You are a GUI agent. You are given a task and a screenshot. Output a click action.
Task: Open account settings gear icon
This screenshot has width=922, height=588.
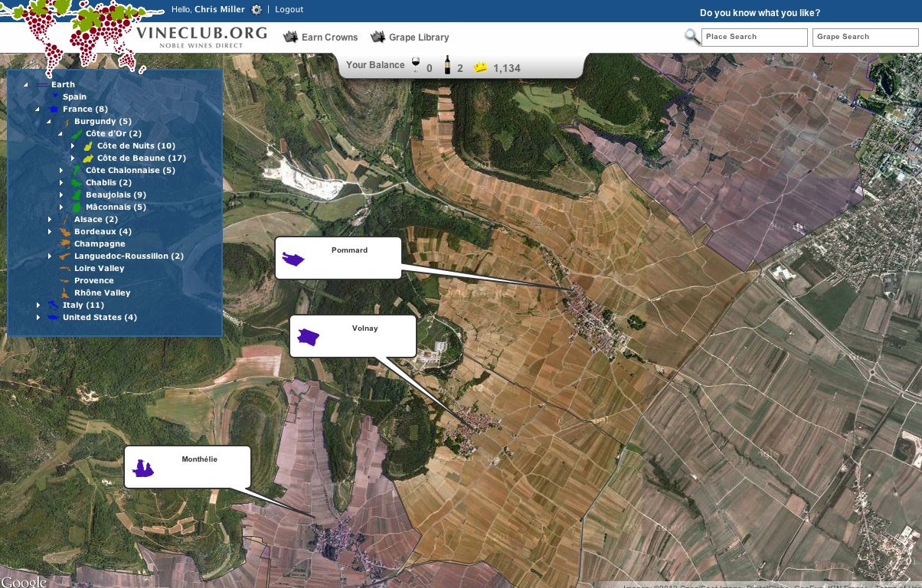pos(257,10)
